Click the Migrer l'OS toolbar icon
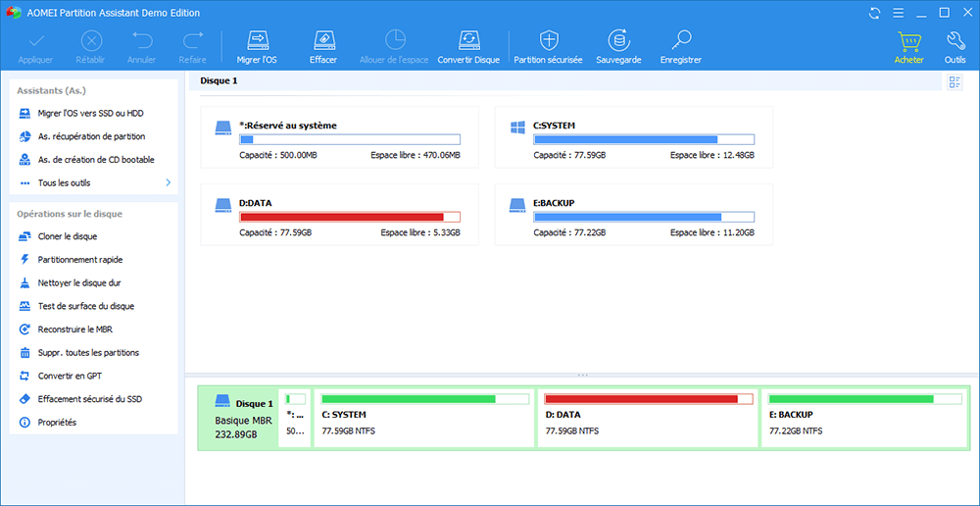 [257, 40]
